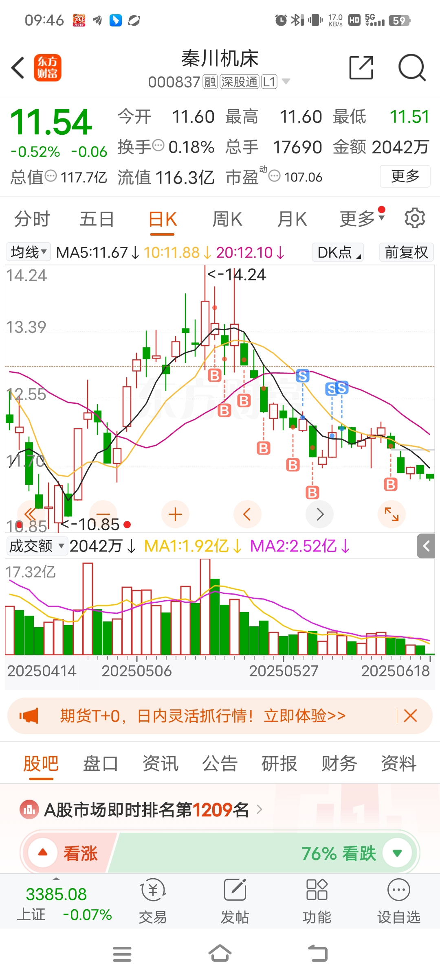Expand chart to fullscreen icon
Screen dimensions: 440x980
click(x=392, y=514)
